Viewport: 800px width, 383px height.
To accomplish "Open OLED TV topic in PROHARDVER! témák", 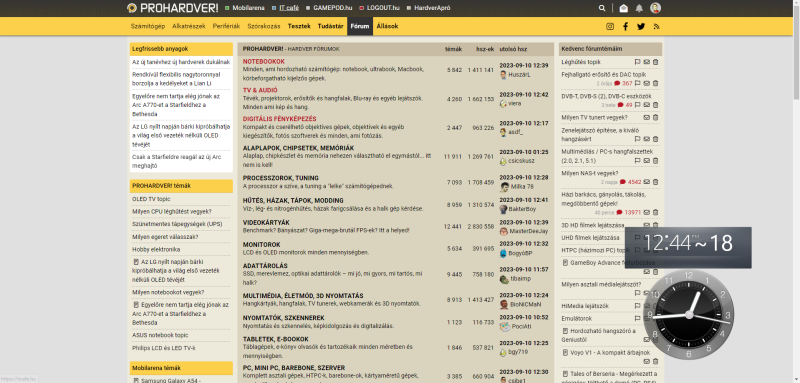I will coord(151,199).
